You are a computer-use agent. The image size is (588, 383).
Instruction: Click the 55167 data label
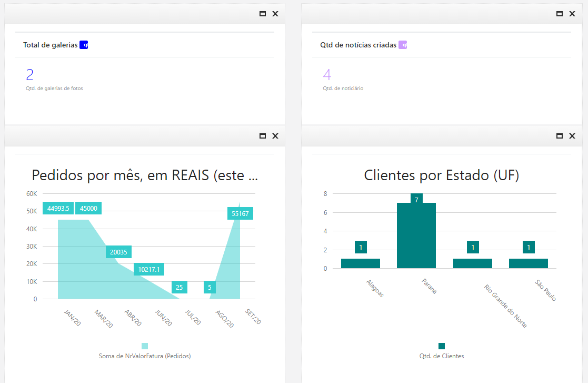240,213
